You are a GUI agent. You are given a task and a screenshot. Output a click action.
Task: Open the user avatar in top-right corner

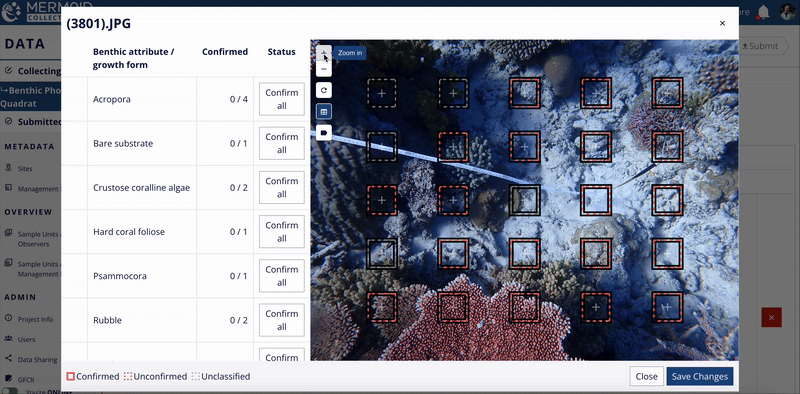tap(788, 12)
